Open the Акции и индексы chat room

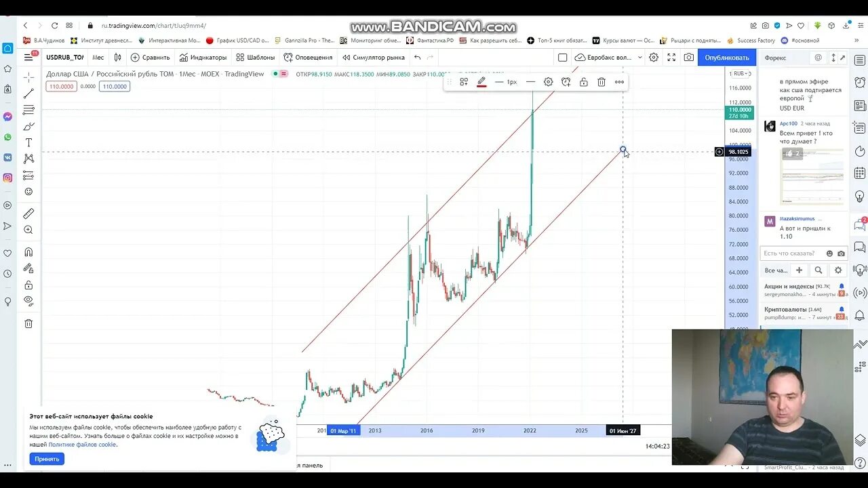[x=804, y=290]
